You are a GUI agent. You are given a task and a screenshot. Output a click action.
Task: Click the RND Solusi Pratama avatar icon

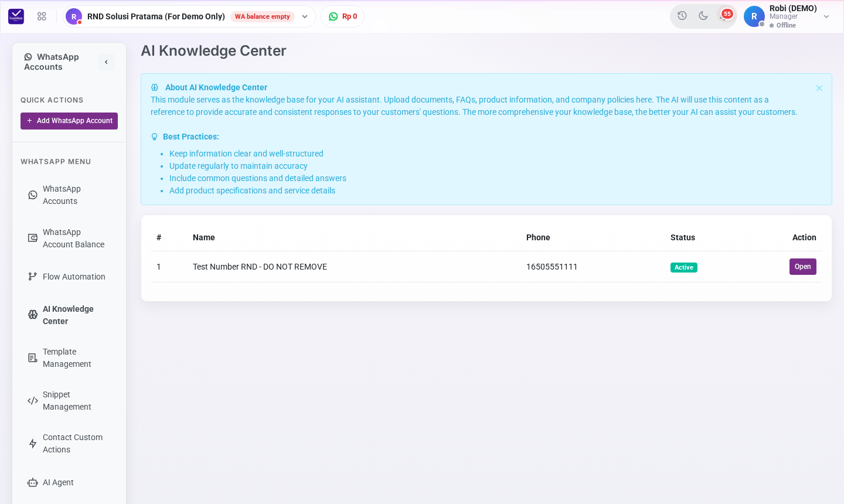click(74, 16)
